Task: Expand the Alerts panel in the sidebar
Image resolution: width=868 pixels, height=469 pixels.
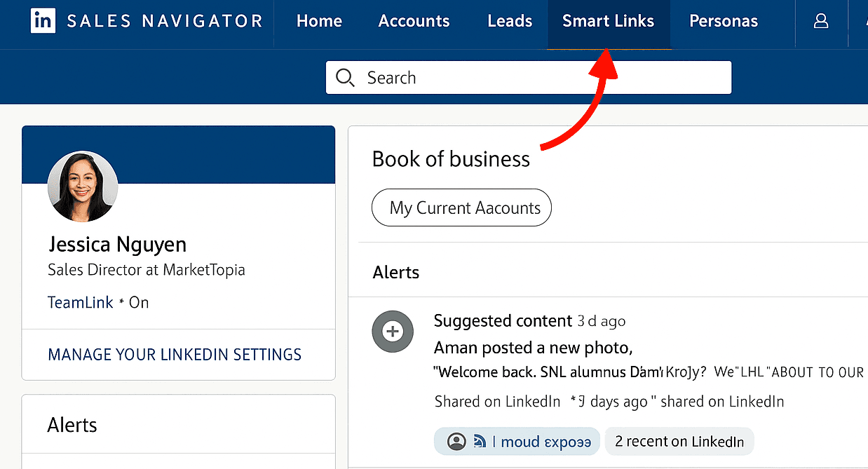Action: [x=72, y=425]
